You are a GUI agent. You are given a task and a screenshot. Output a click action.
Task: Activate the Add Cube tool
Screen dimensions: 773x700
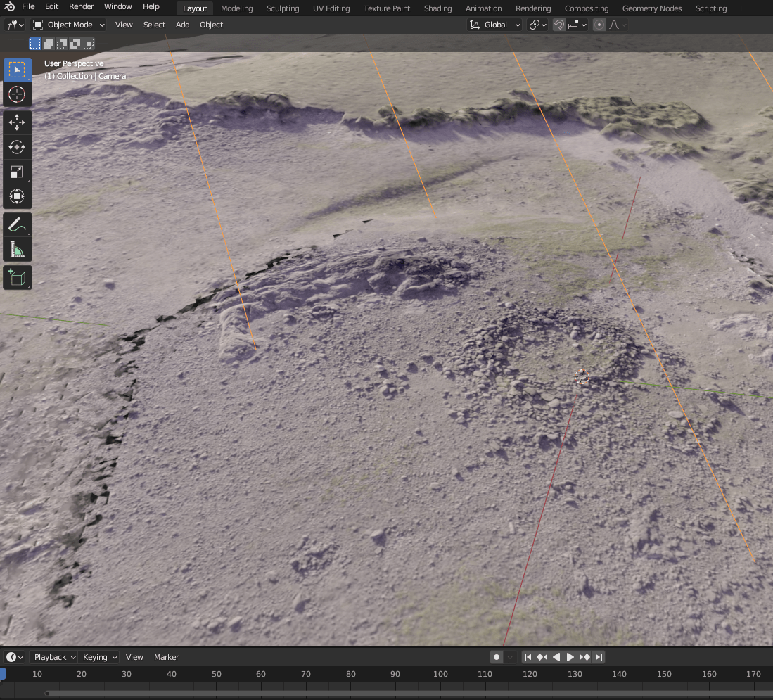click(17, 276)
